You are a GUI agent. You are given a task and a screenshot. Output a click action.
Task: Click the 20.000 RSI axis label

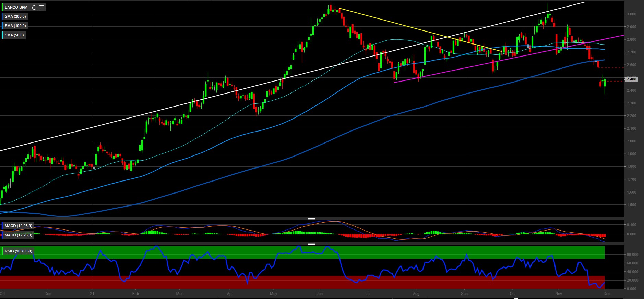point(633,280)
